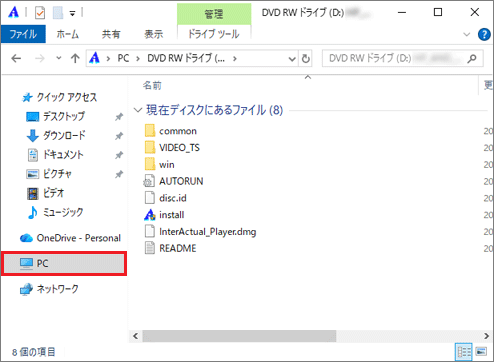Open Help with the question mark icon
494x362 pixels.
(484, 34)
